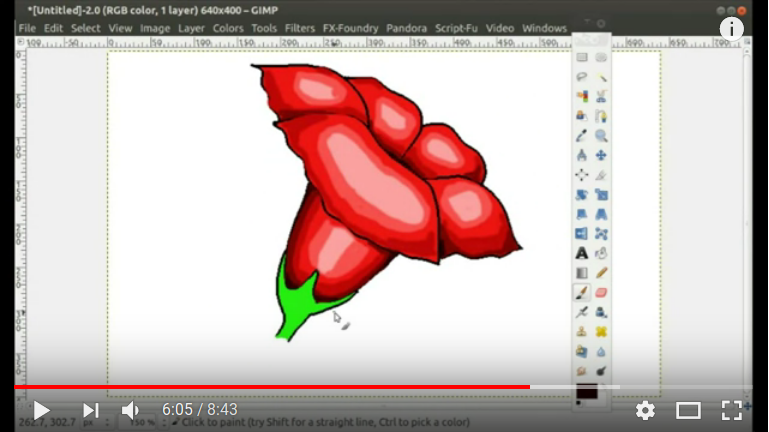Pick the Eraser tool
The image size is (769, 432).
601,292
